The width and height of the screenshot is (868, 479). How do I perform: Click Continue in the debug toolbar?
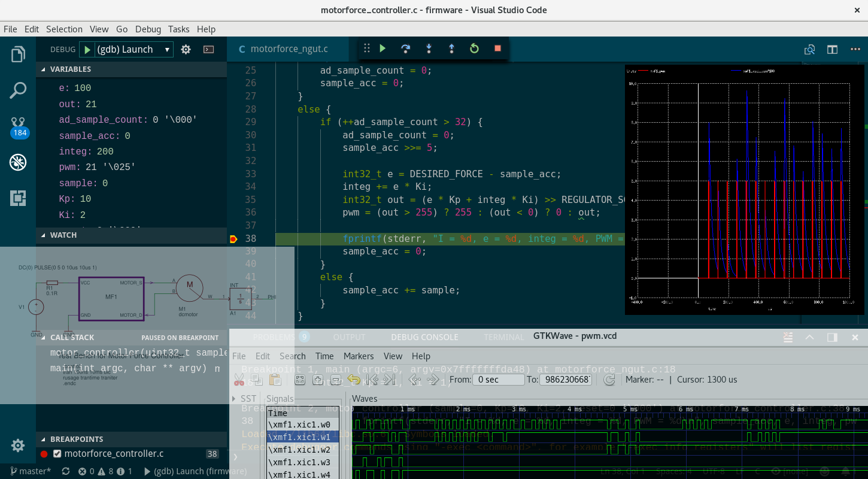tap(383, 48)
